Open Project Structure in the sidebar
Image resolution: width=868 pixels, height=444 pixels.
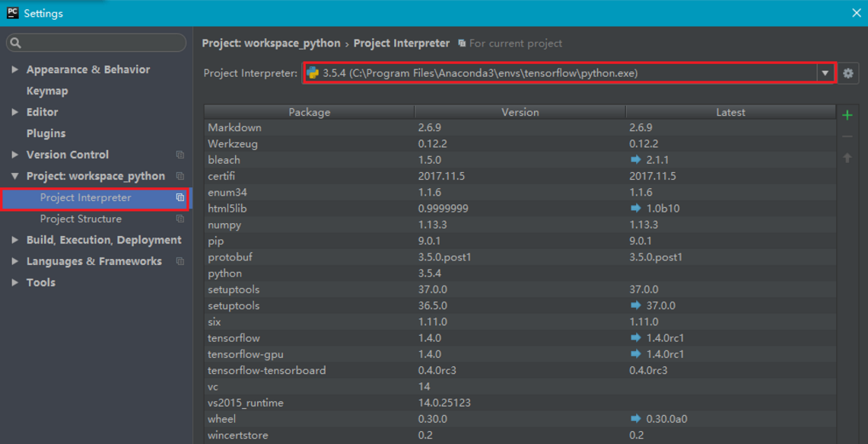pyautogui.click(x=81, y=219)
